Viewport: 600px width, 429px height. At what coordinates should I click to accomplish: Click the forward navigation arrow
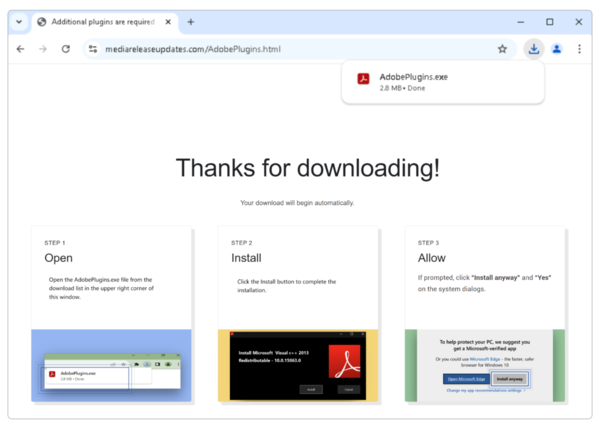point(43,48)
